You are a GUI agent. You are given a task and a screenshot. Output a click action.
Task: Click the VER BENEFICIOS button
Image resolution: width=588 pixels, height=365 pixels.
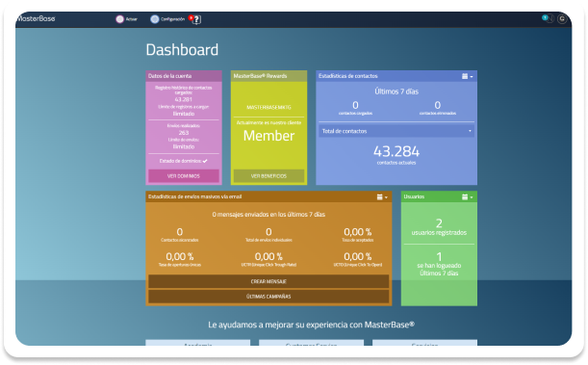tap(268, 176)
